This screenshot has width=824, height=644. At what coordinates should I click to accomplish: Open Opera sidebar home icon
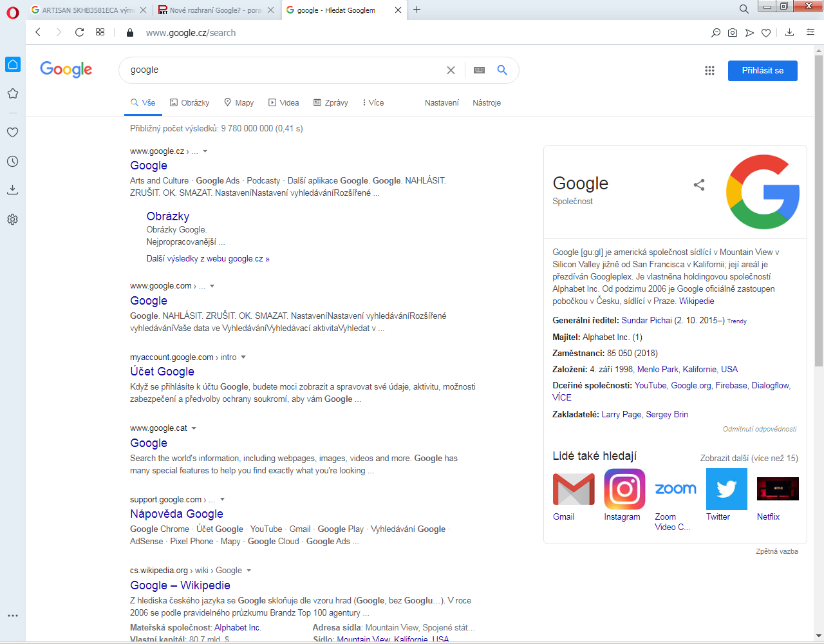pyautogui.click(x=13, y=64)
